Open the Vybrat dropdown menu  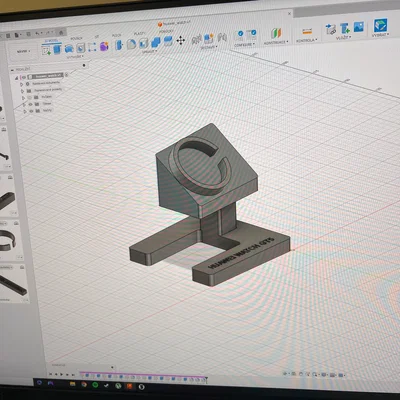(x=380, y=34)
